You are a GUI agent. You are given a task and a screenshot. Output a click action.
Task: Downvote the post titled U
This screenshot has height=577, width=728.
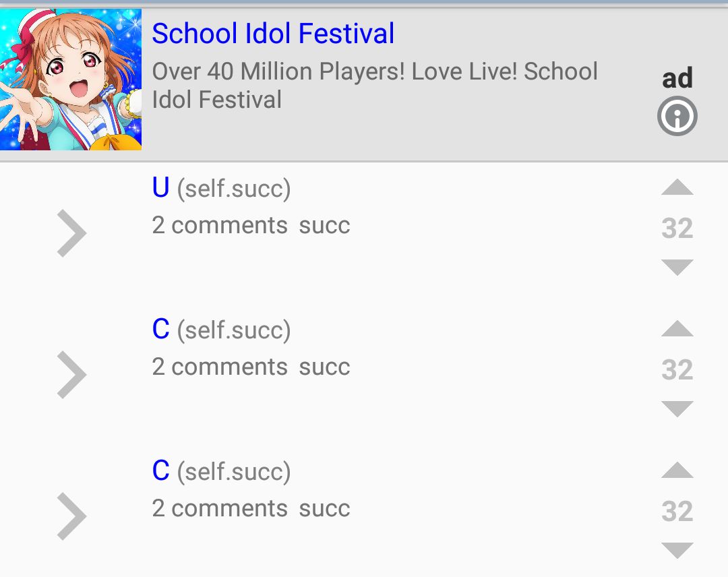pyautogui.click(x=677, y=266)
